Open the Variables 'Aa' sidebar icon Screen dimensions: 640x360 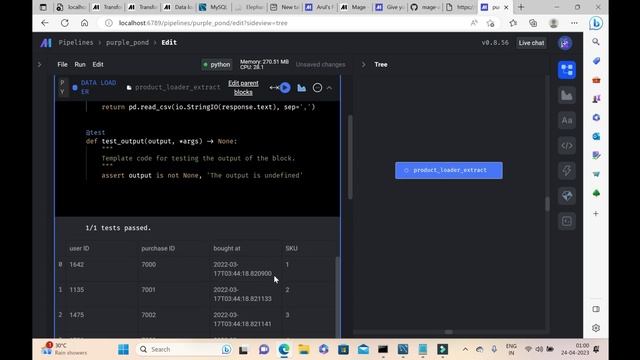[567, 120]
